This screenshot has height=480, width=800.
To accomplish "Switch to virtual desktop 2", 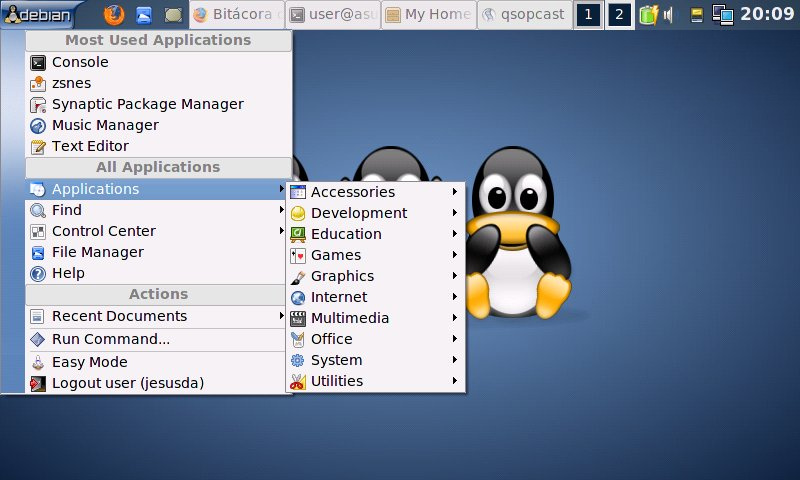I will pos(619,15).
